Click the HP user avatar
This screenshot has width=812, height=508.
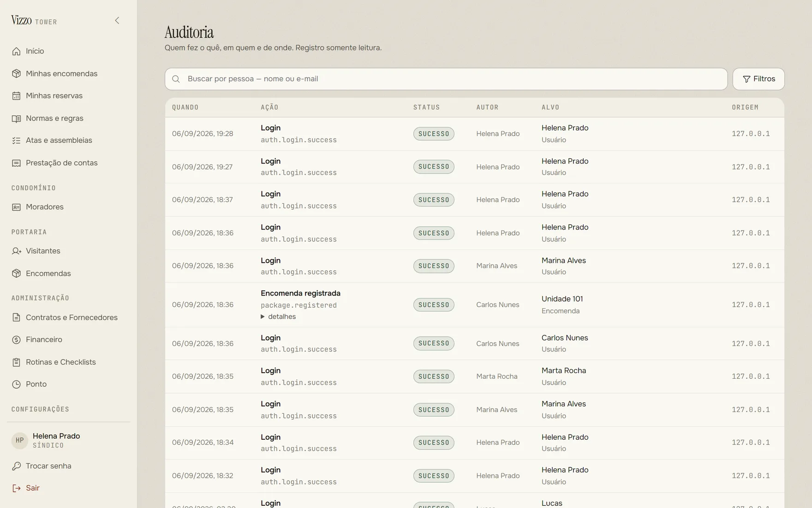pyautogui.click(x=19, y=440)
